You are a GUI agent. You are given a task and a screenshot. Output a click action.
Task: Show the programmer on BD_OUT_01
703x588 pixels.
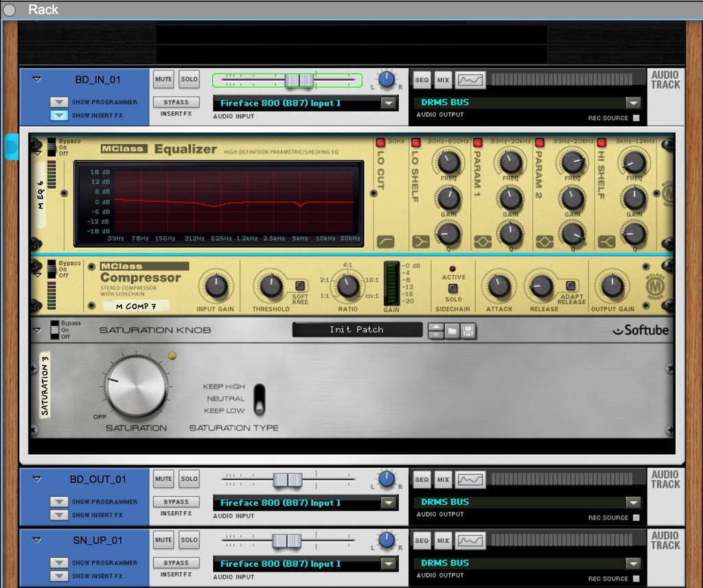tap(59, 502)
